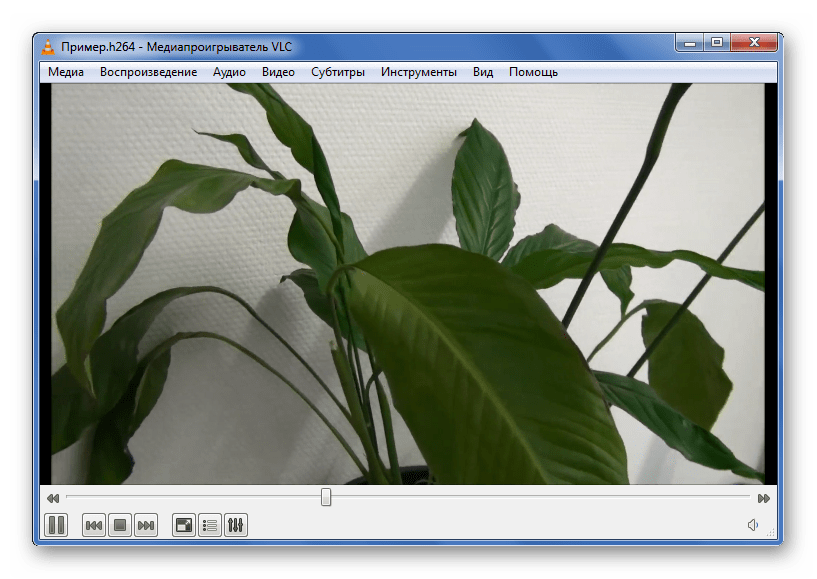This screenshot has height=579, width=817.
Task: Skip to the next track
Action: coord(146,525)
